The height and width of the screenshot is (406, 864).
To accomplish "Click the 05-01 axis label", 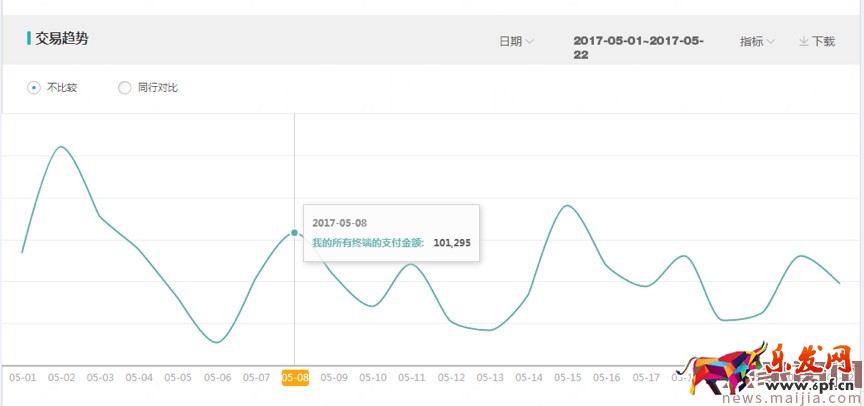I will tap(23, 377).
